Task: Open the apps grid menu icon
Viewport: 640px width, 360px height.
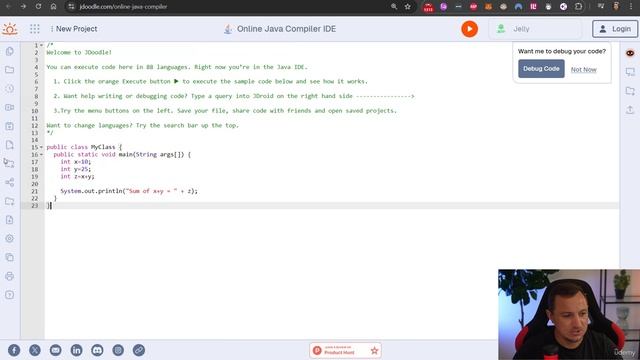Action: click(35, 29)
